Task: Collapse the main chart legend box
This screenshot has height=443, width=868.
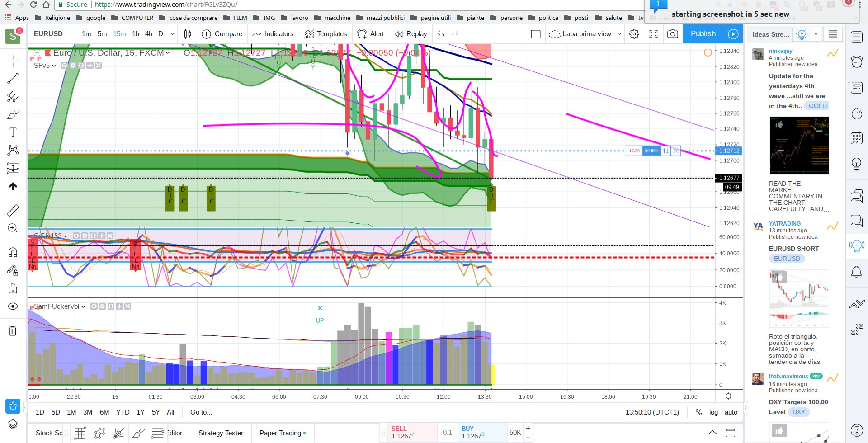Action: [37, 53]
